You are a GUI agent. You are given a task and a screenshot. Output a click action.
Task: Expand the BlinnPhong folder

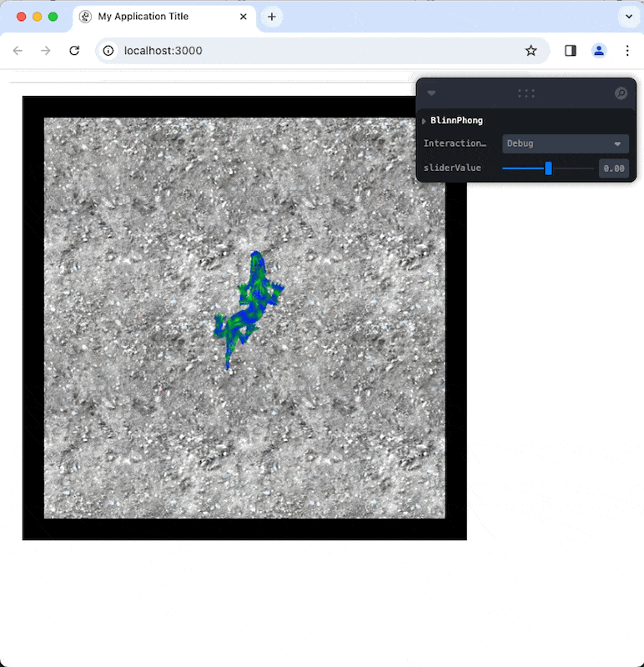[425, 121]
